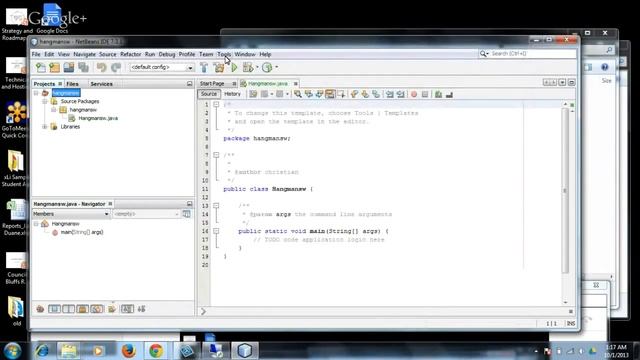Run project with the green play icon
The image size is (640, 360).
point(234,67)
